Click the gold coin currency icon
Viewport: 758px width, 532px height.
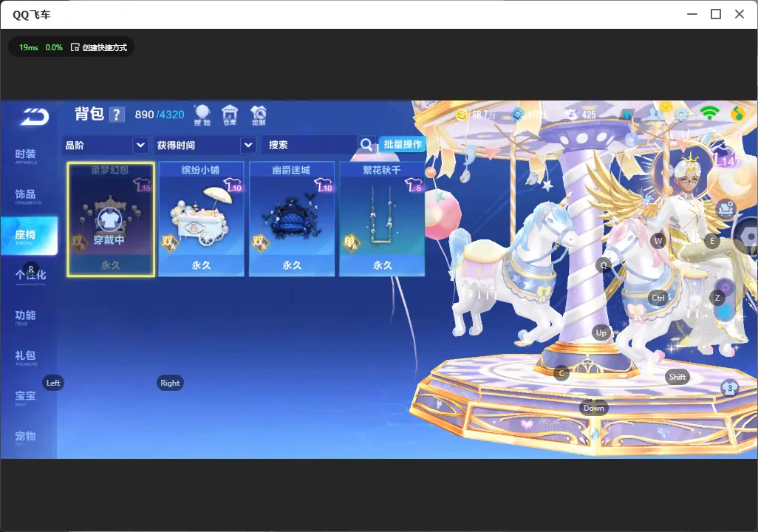pos(462,115)
